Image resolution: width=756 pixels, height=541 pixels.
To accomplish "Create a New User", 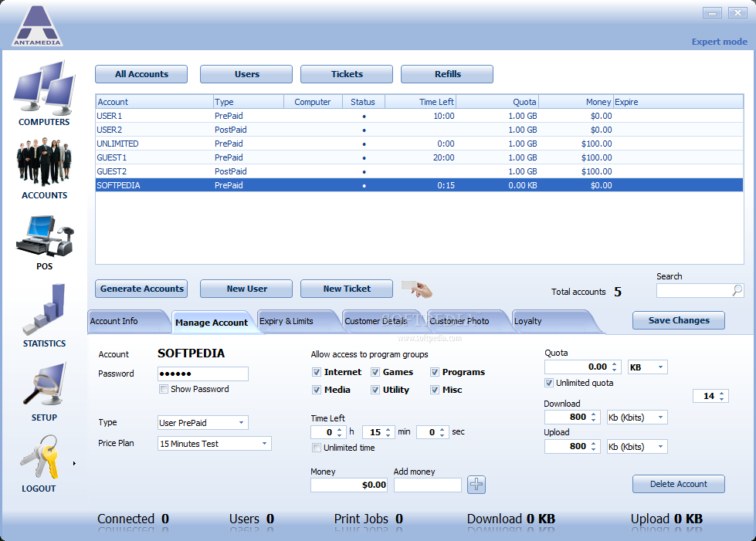I will click(246, 289).
